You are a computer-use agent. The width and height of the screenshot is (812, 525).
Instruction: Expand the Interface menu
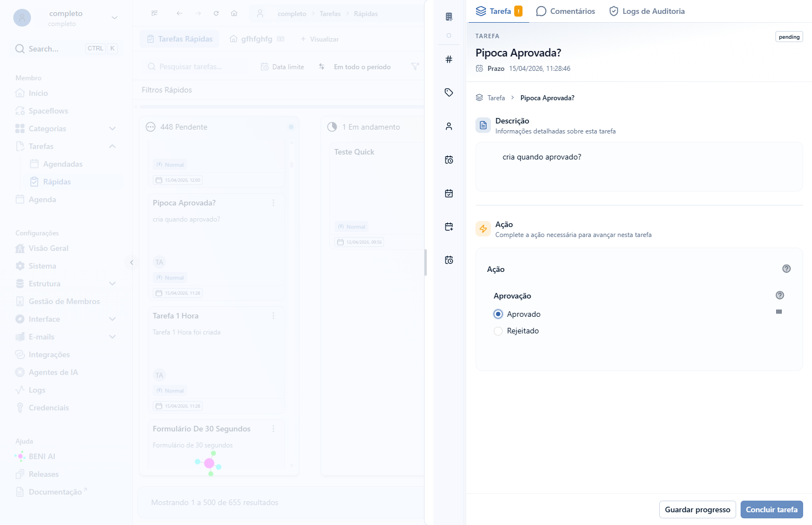[x=112, y=319]
